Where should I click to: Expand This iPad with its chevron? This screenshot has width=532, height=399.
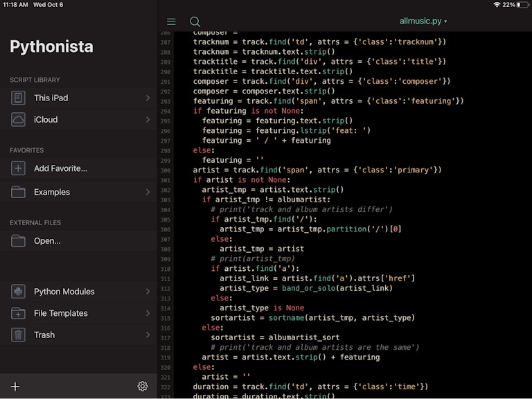[x=148, y=98]
